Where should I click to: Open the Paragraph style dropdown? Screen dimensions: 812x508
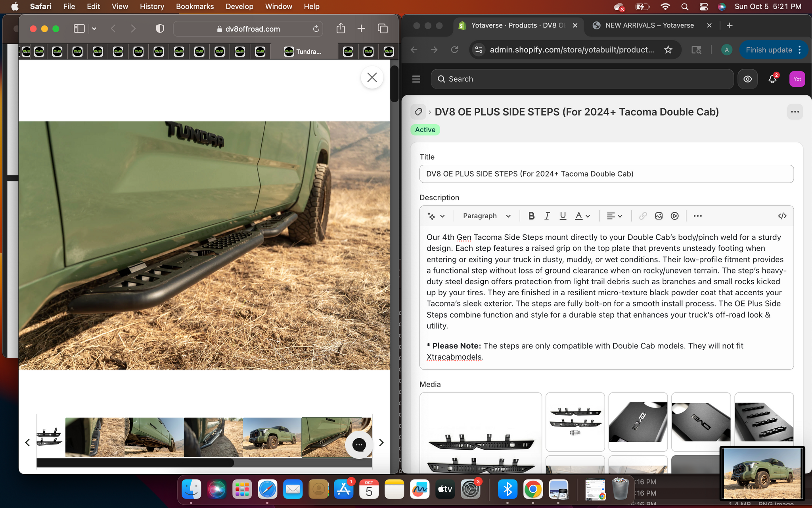coord(486,216)
